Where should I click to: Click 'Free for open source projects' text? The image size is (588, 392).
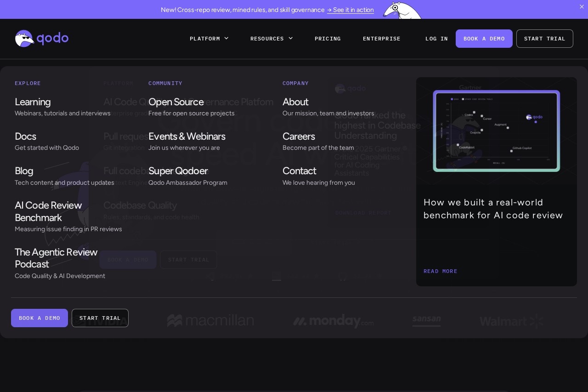coord(192,113)
